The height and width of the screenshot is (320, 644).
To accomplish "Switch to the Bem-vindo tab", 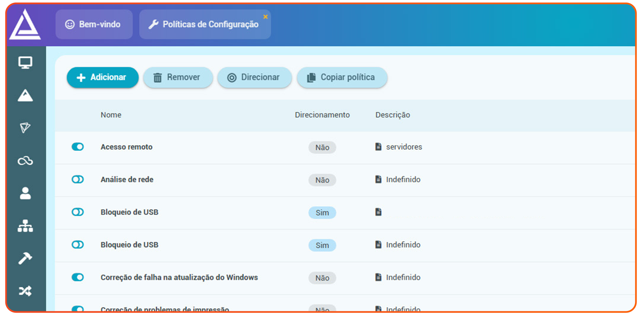I will [94, 24].
